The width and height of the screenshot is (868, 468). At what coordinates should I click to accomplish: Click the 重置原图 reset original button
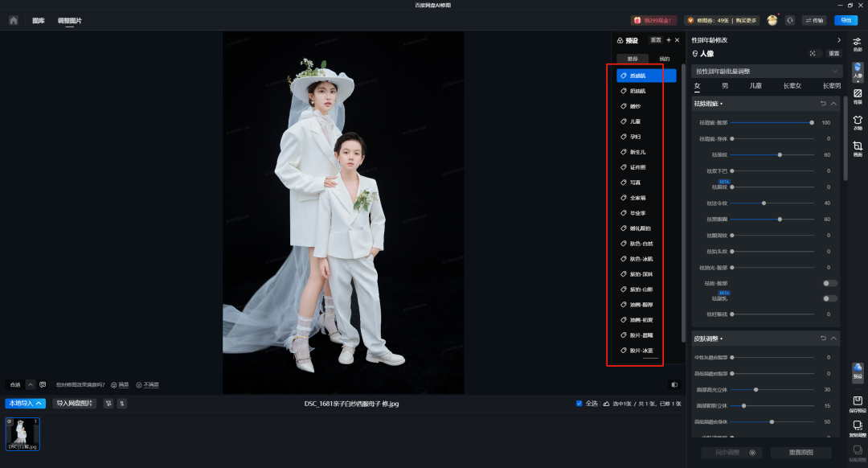click(801, 453)
